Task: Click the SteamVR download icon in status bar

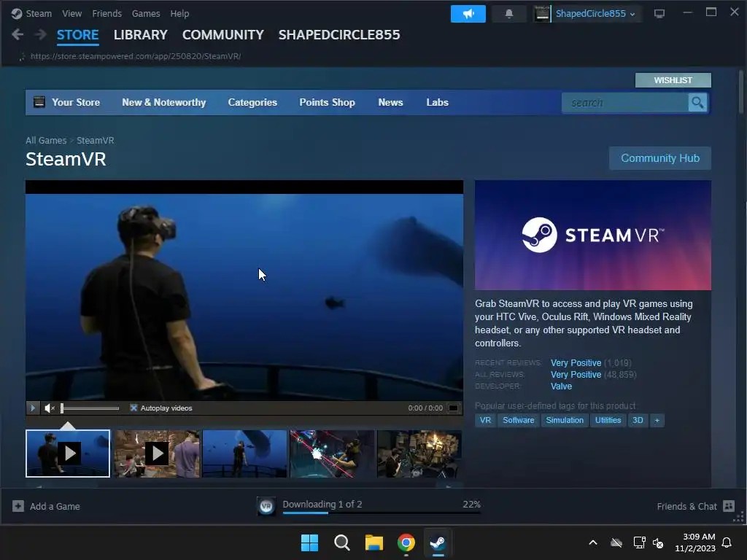Action: click(x=266, y=506)
